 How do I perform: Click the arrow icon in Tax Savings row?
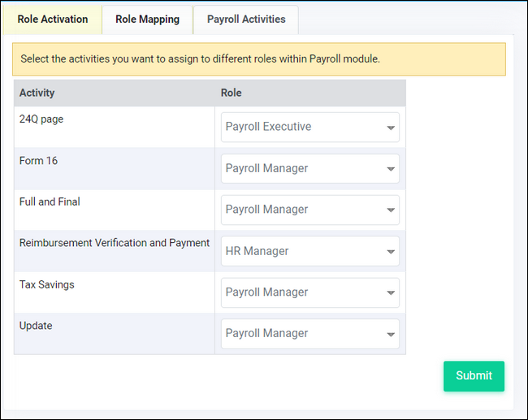(391, 293)
